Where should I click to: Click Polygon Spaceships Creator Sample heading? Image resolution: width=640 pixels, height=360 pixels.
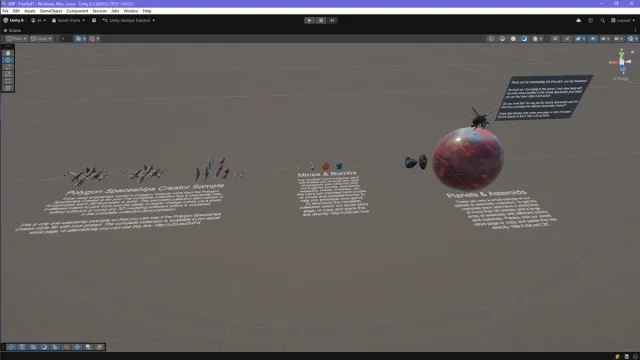(144, 189)
